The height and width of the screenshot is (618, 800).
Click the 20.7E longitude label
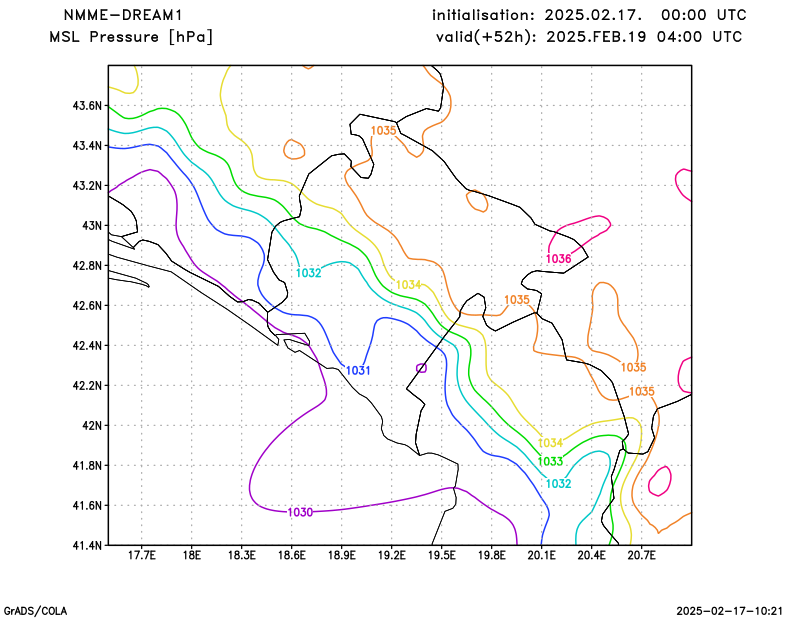(641, 555)
